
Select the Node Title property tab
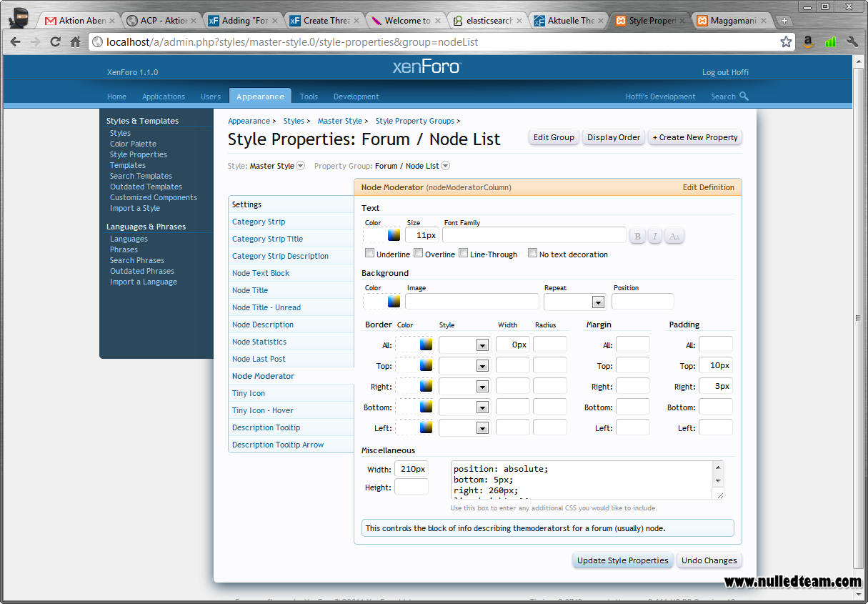click(291, 290)
